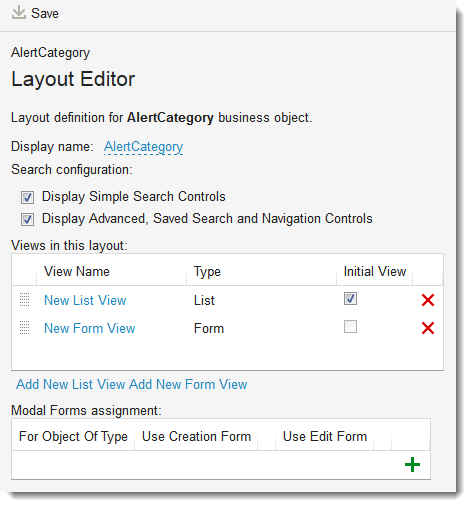The image size is (471, 507).
Task: Click Add New Form View
Action: pyautogui.click(x=188, y=384)
